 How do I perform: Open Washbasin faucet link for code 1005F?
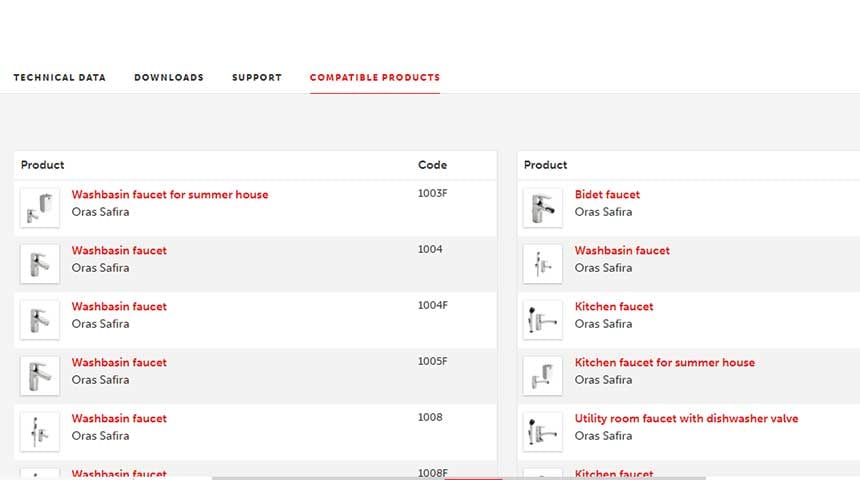[119, 362]
